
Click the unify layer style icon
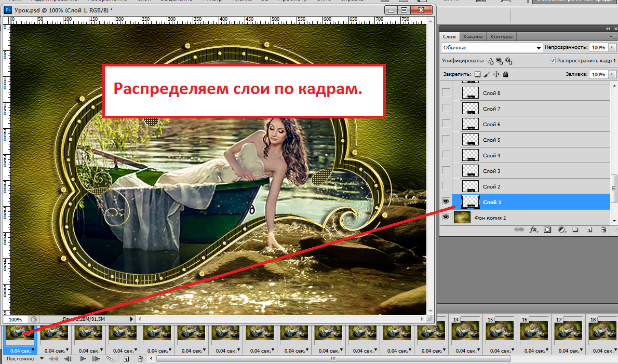coord(509,61)
